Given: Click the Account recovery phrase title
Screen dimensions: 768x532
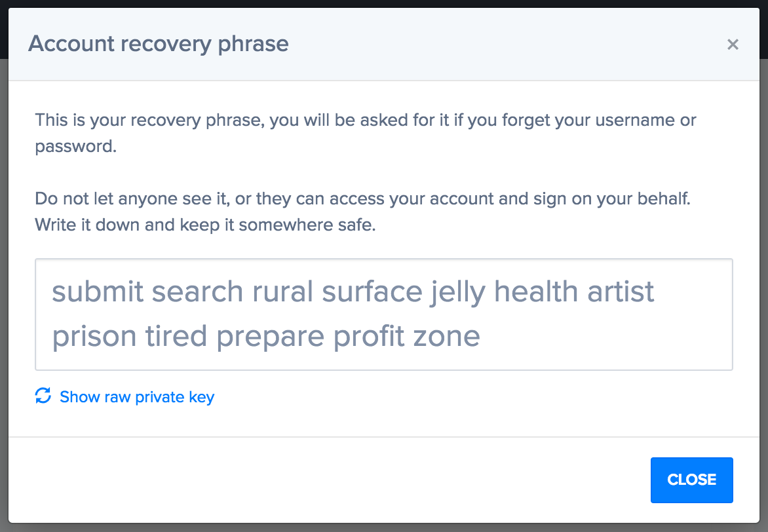Looking at the screenshot, I should click(158, 44).
